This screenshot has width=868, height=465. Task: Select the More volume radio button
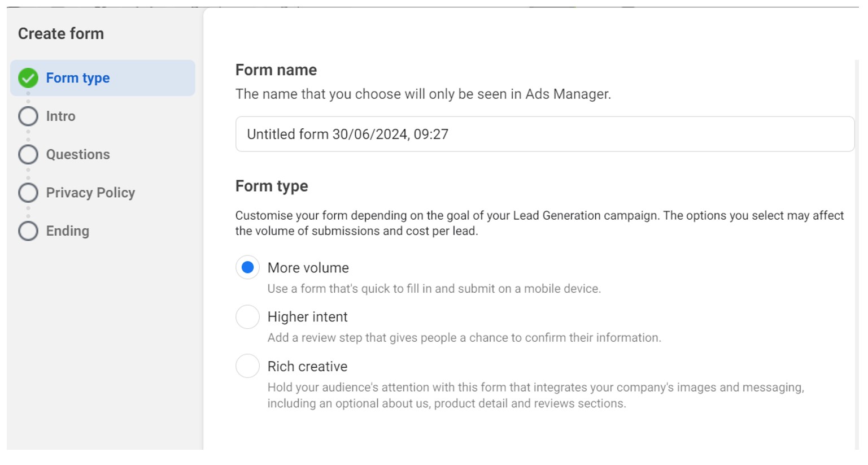pyautogui.click(x=247, y=268)
